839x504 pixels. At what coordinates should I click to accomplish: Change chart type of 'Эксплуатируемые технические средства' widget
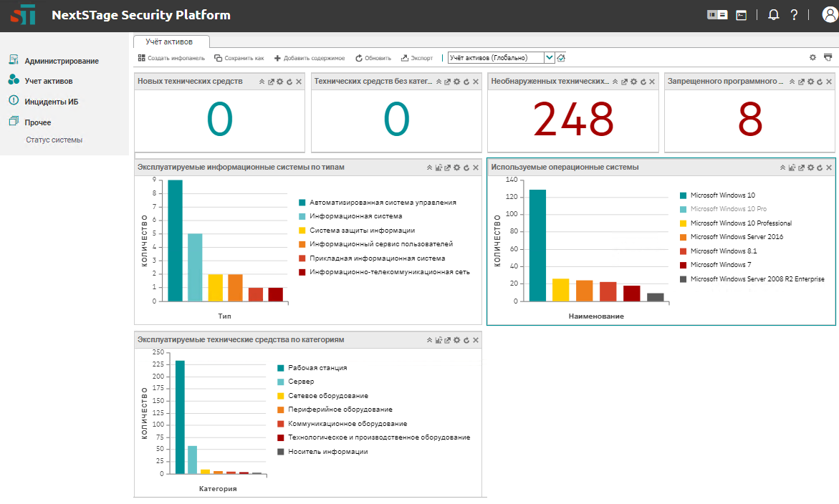pos(438,340)
